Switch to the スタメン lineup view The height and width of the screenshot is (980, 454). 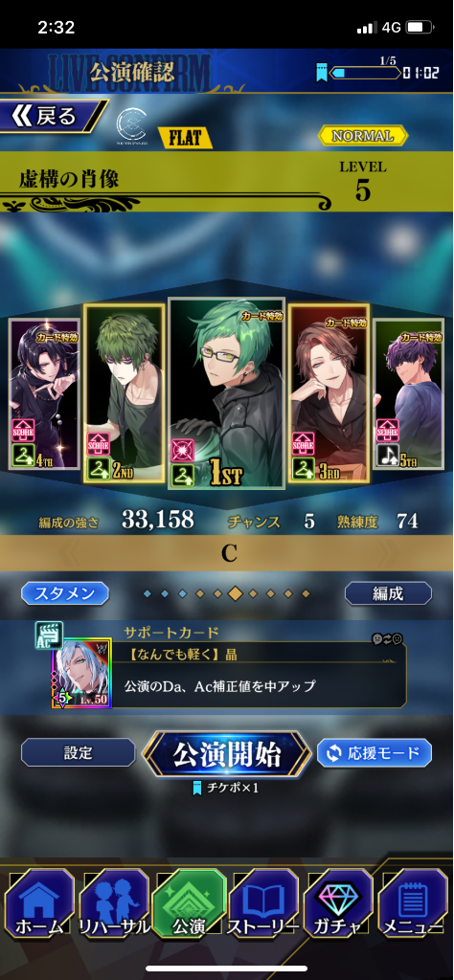point(65,593)
